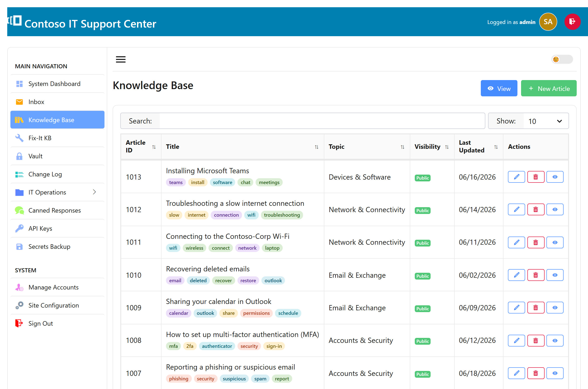The image size is (588, 389).
Task: Click 'Sharing your calendar in Outlook' title
Action: [x=218, y=301]
